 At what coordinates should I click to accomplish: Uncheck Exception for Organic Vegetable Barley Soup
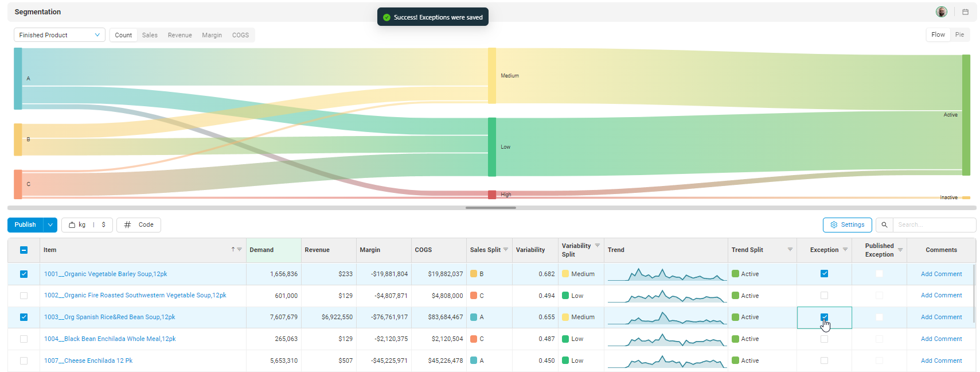824,274
